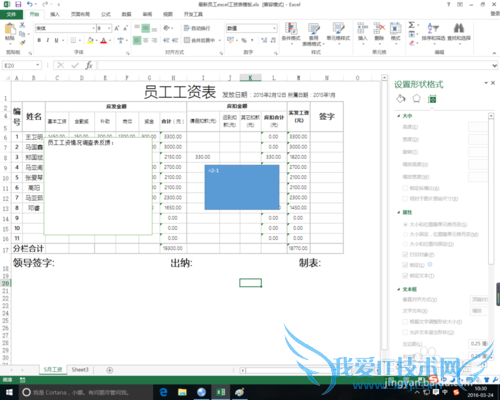This screenshot has height=400, width=500.
Task: Cut selection with scissors icon
Action: click(x=22, y=25)
